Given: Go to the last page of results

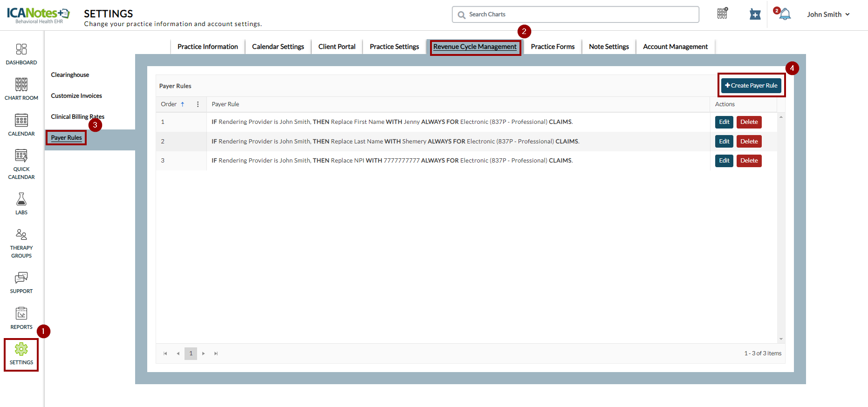Looking at the screenshot, I should coord(216,353).
